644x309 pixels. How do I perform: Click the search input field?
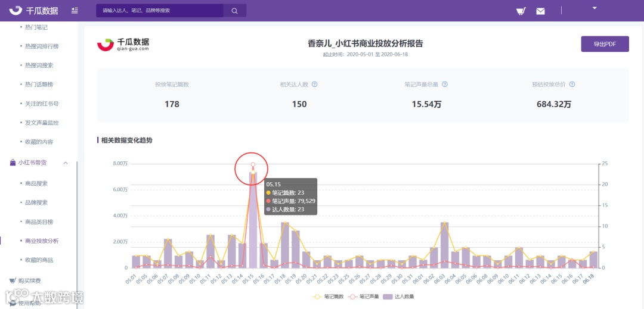tap(160, 11)
